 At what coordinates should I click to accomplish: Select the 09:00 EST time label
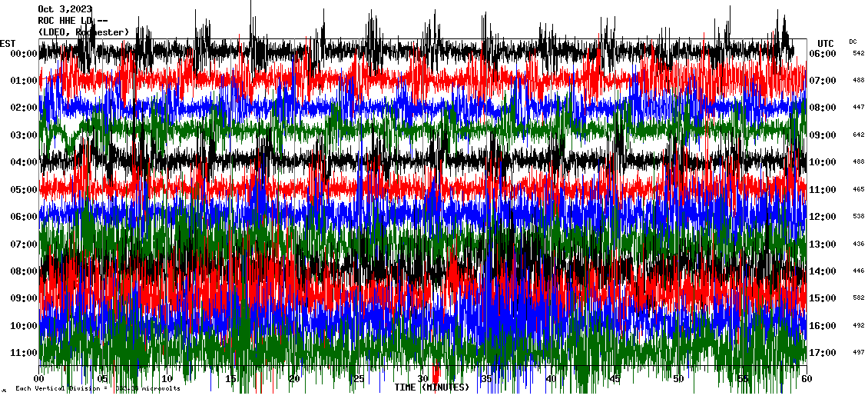click(x=24, y=298)
